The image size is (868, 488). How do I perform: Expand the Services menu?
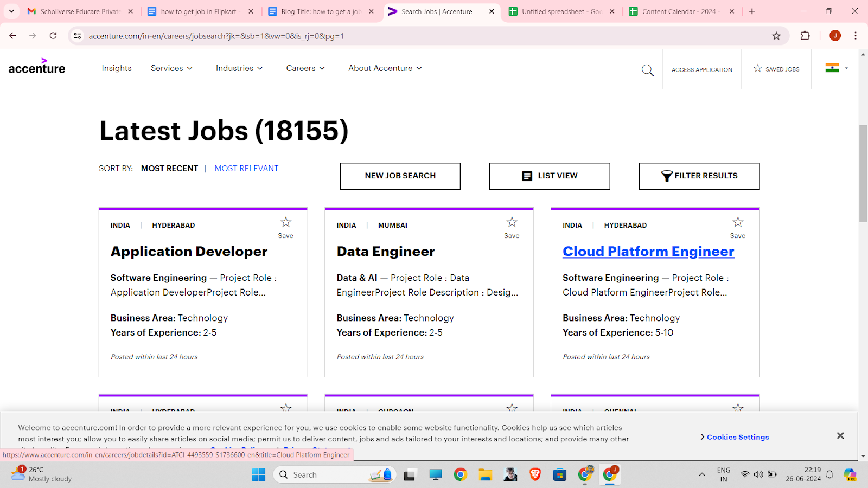[x=171, y=68]
